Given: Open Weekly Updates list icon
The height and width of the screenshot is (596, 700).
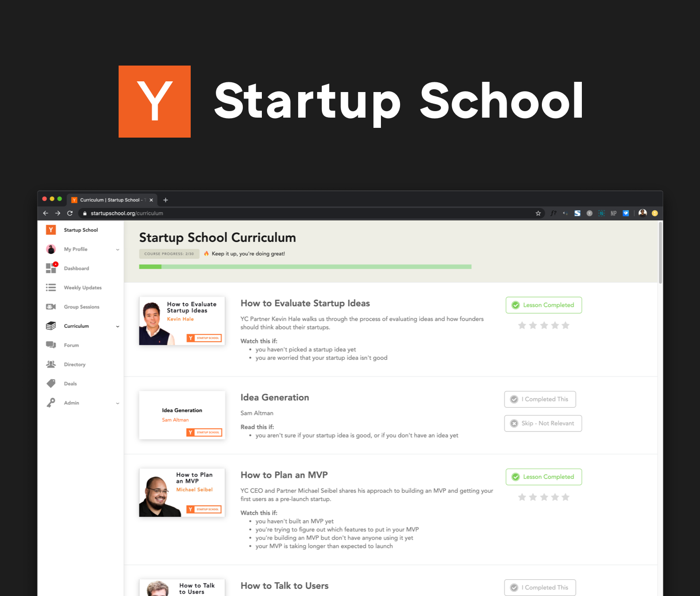Looking at the screenshot, I should coord(51,288).
